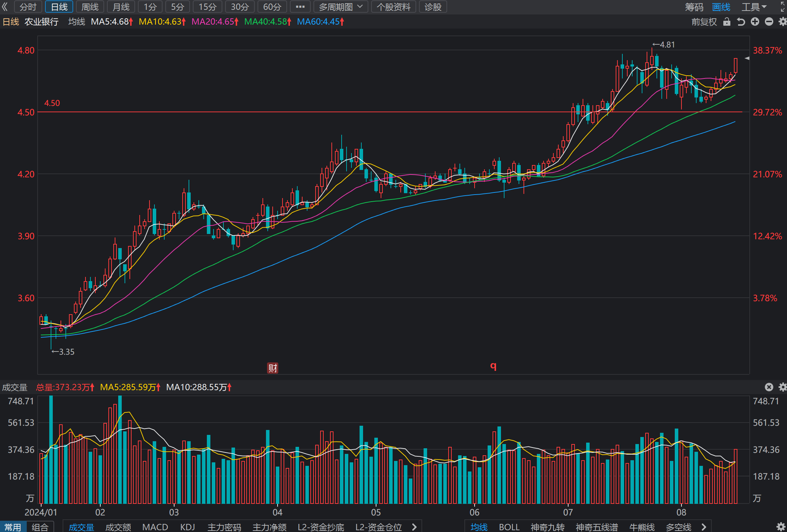Expand more sub-indicators with the right chevron

coord(414,527)
